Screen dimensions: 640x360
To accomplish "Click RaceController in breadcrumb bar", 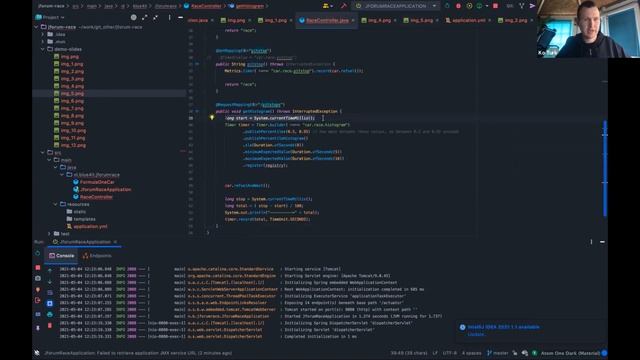I will point(203,6).
